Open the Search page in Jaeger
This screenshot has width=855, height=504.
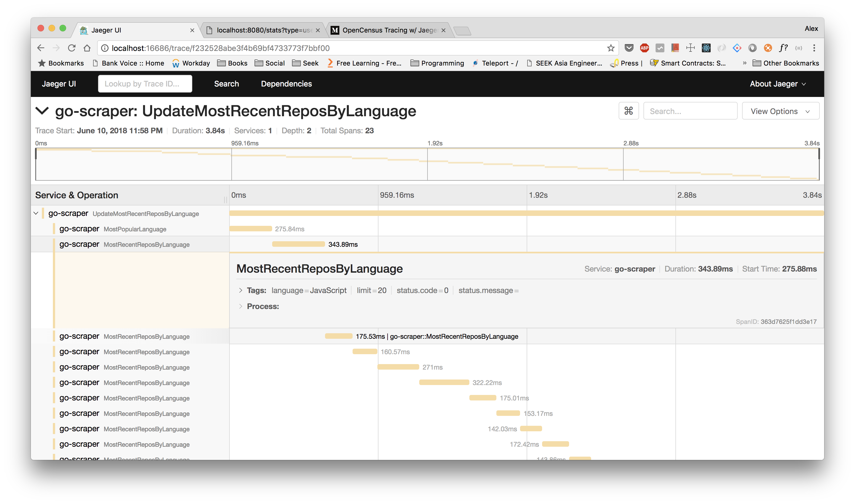(x=227, y=84)
